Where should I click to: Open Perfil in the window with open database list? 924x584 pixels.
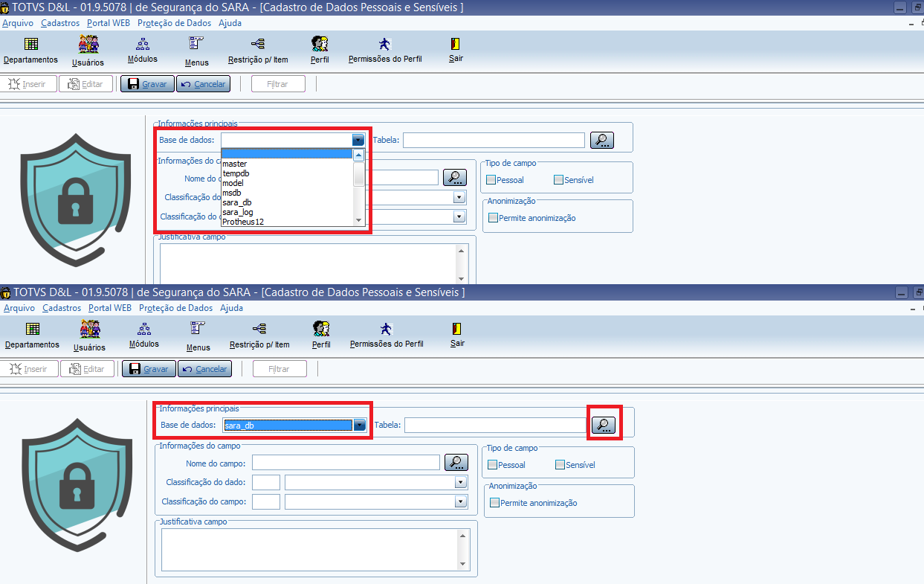pos(320,51)
